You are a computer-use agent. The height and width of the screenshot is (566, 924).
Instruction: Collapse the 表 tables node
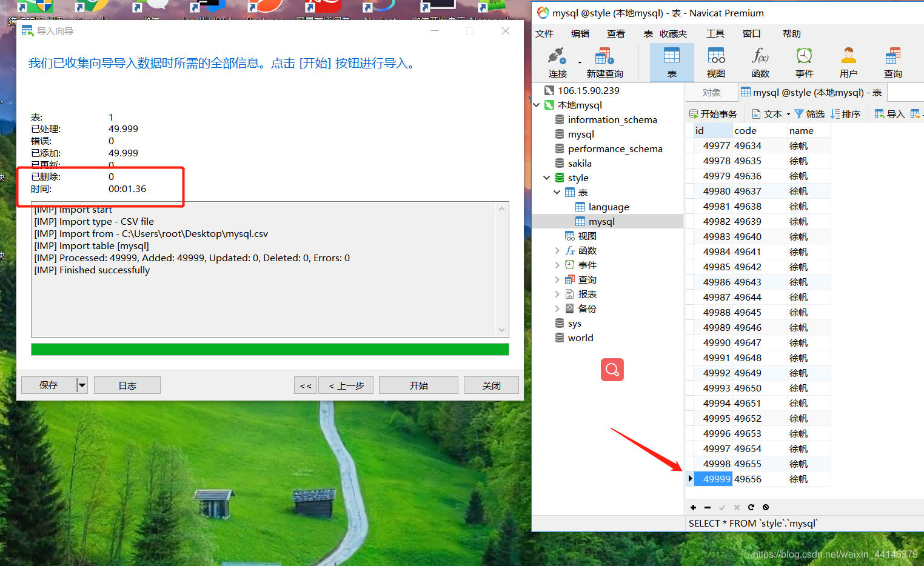tap(557, 192)
